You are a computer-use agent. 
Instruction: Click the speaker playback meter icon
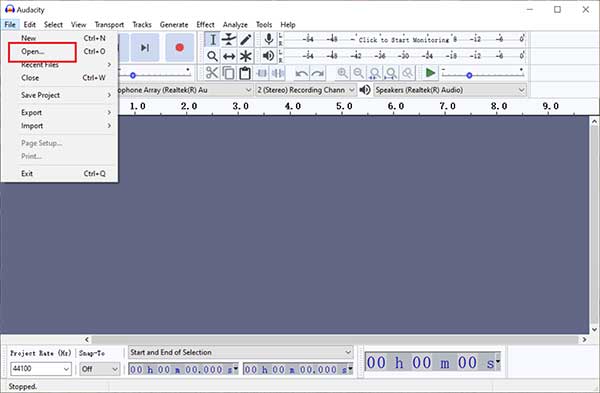(268, 56)
